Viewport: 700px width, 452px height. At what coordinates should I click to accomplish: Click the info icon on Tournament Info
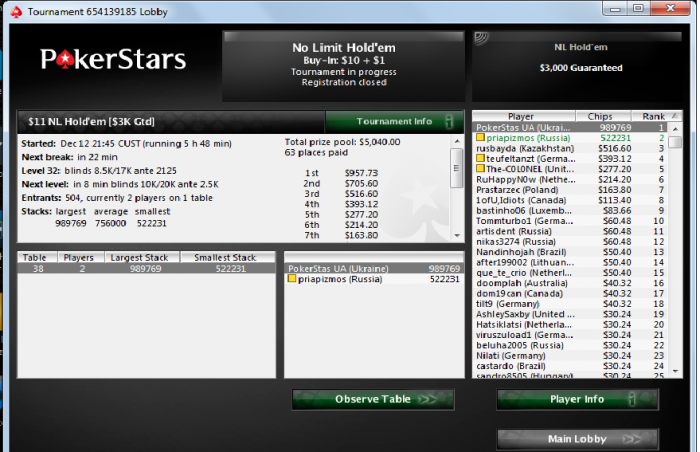[x=449, y=121]
